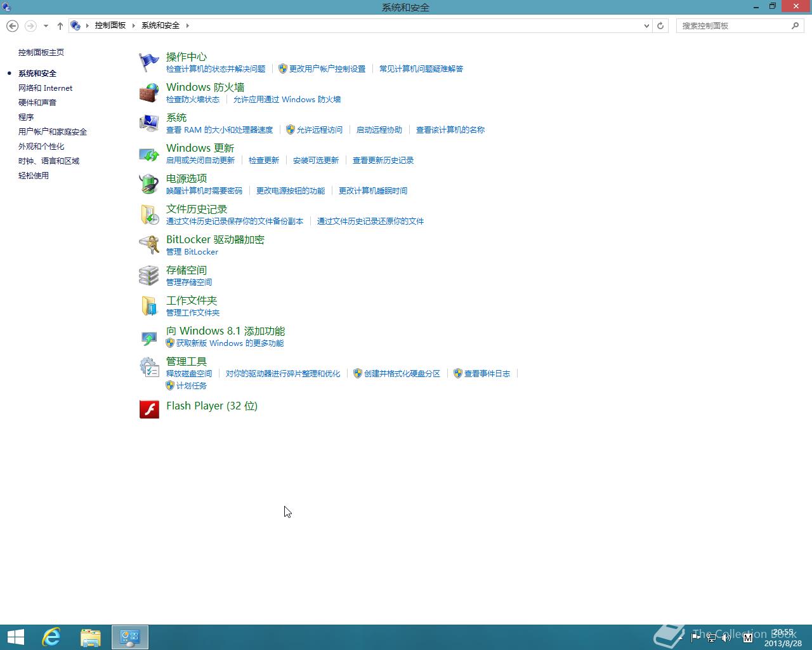Image resolution: width=812 pixels, height=650 pixels.
Task: Select 用户帐户和家庭安全 category
Action: coord(53,132)
